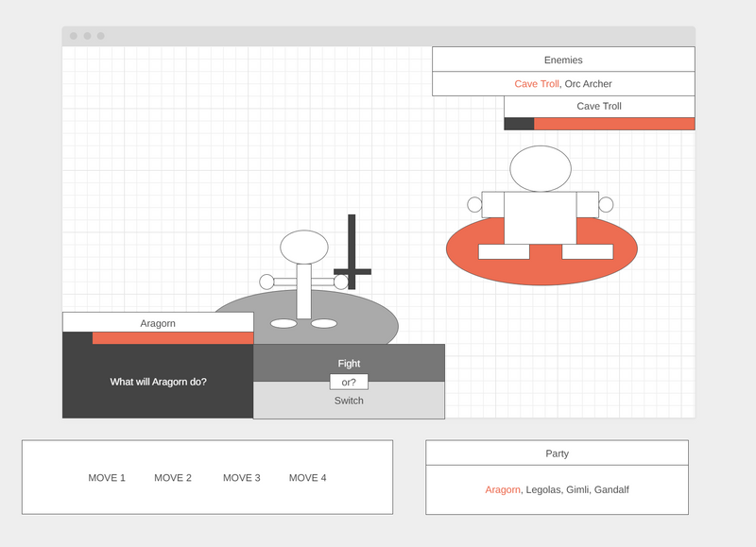The height and width of the screenshot is (547, 756).
Task: Click the Enemies panel header
Action: [563, 60]
